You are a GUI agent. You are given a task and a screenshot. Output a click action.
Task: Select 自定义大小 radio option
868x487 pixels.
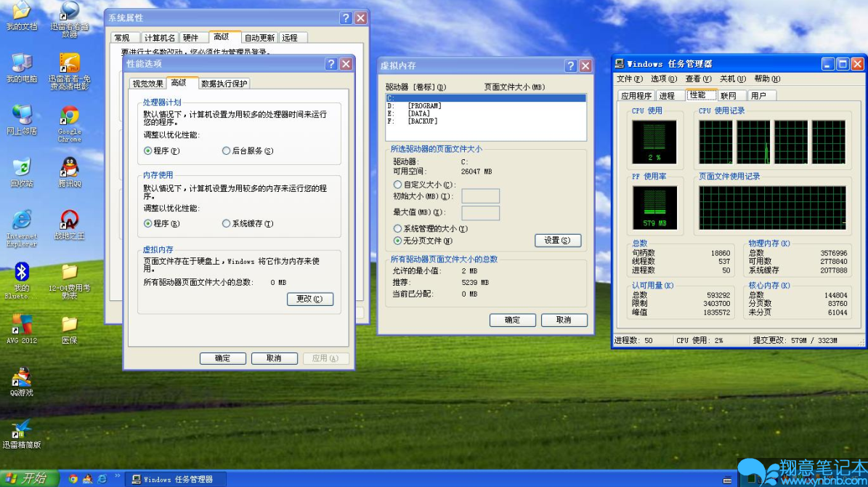coord(424,185)
